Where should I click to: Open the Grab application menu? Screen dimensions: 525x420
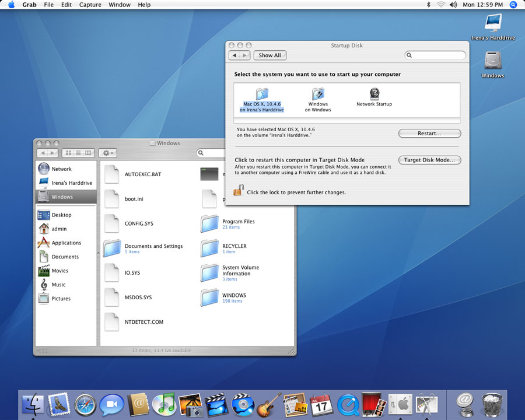point(30,5)
